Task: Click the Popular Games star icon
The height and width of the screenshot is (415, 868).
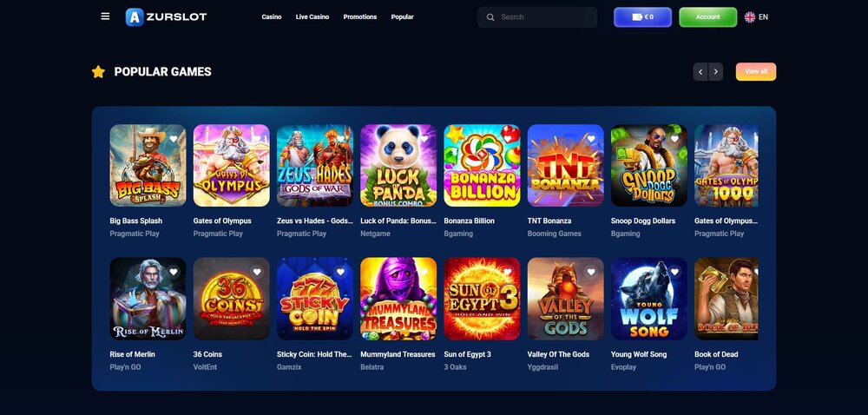Action: (99, 72)
